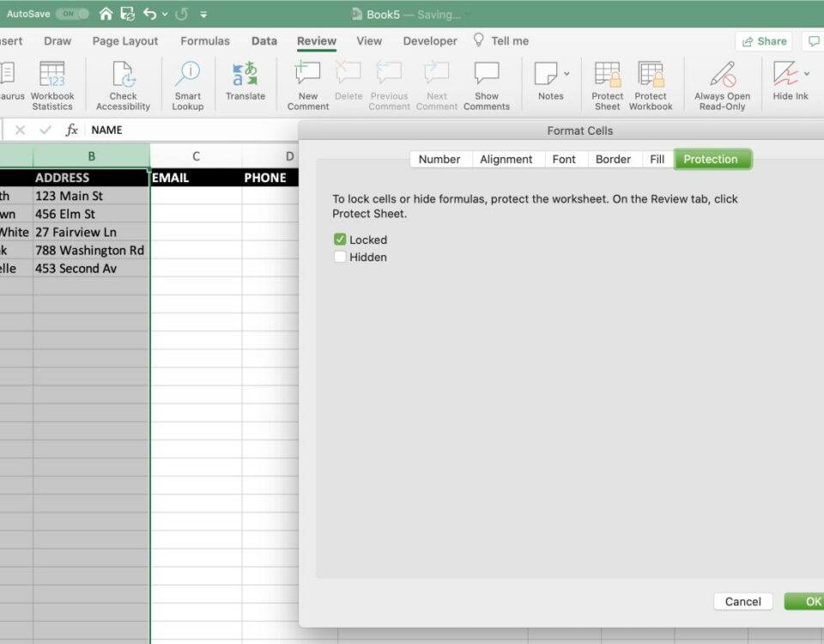Click the Undo arrow
This screenshot has height=644, width=824.
pos(149,14)
